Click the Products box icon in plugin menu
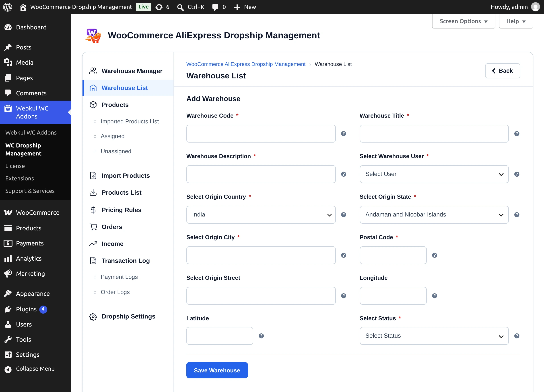Image resolution: width=544 pixels, height=392 pixels. (x=93, y=105)
